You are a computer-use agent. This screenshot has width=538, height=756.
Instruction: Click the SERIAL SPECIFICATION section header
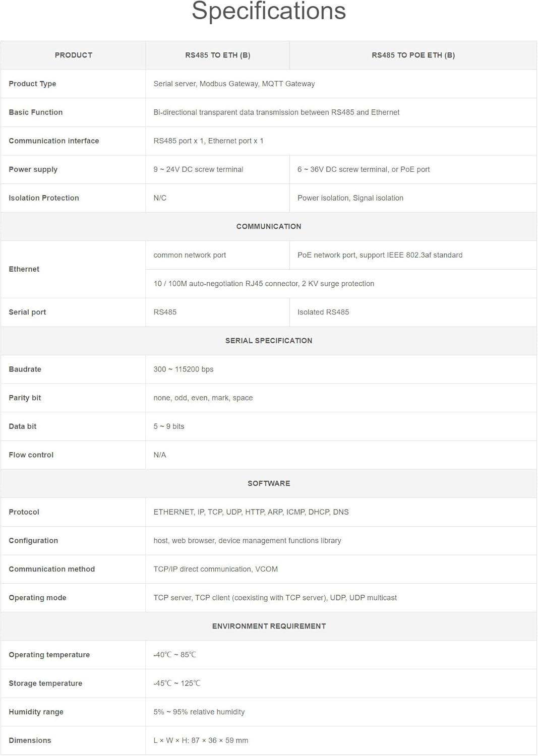(269, 341)
